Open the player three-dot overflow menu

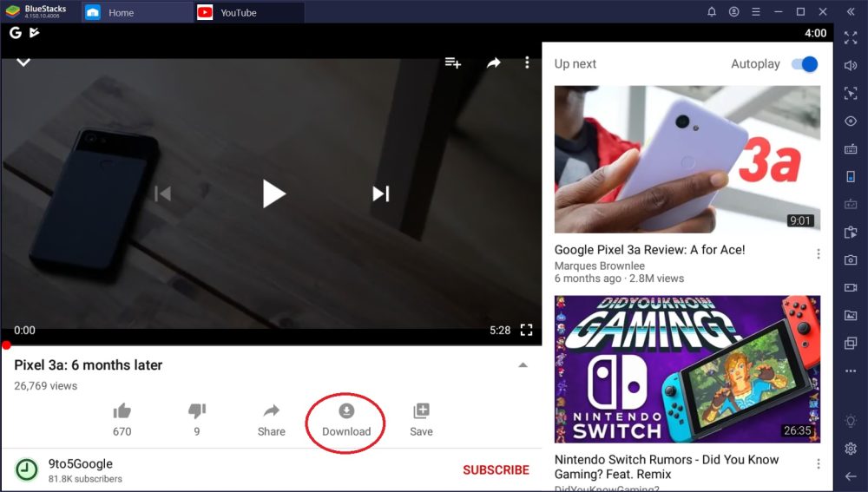[527, 62]
